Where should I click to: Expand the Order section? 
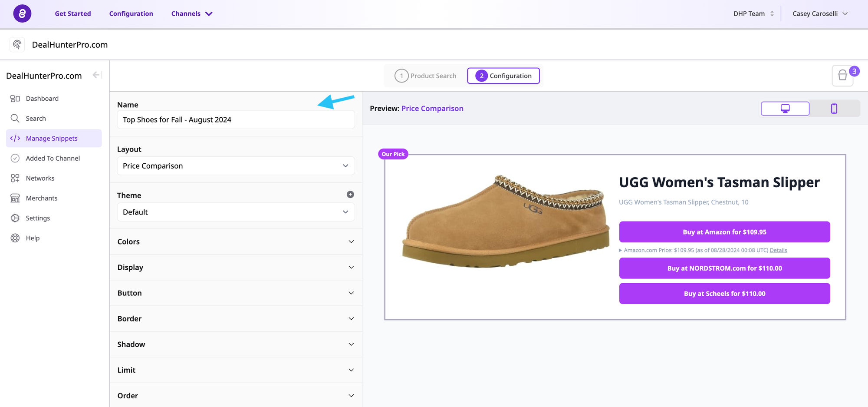[236, 395]
